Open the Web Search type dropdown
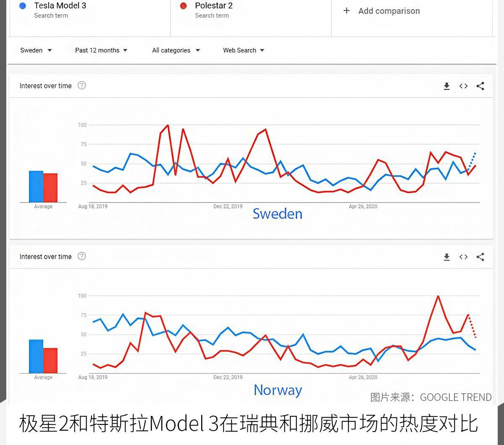Viewport: 504px width, 445px height. click(x=244, y=50)
